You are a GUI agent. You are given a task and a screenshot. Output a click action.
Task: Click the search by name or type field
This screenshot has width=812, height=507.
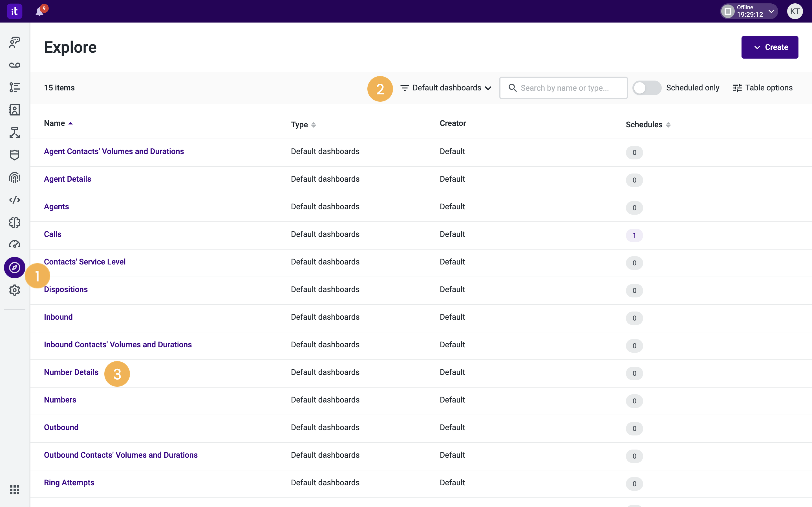tap(563, 88)
